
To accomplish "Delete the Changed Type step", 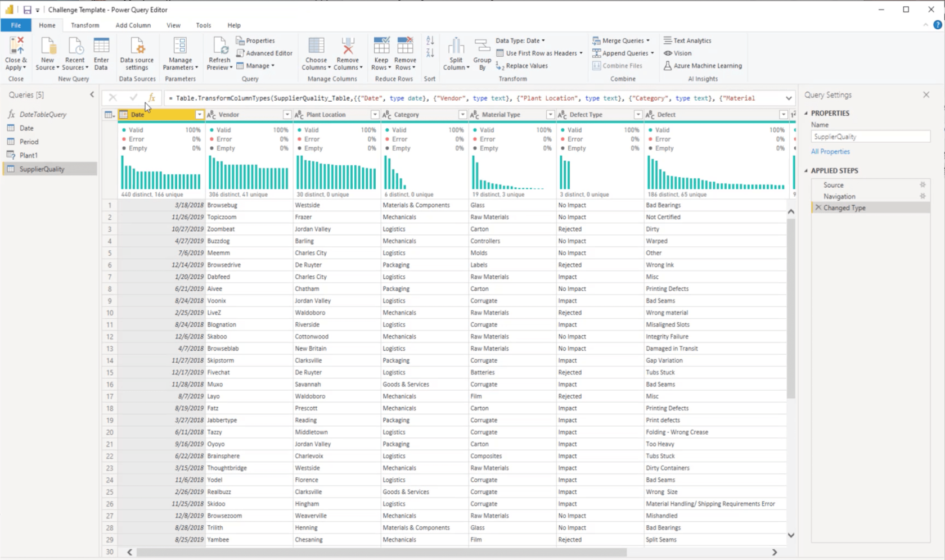I will (818, 207).
